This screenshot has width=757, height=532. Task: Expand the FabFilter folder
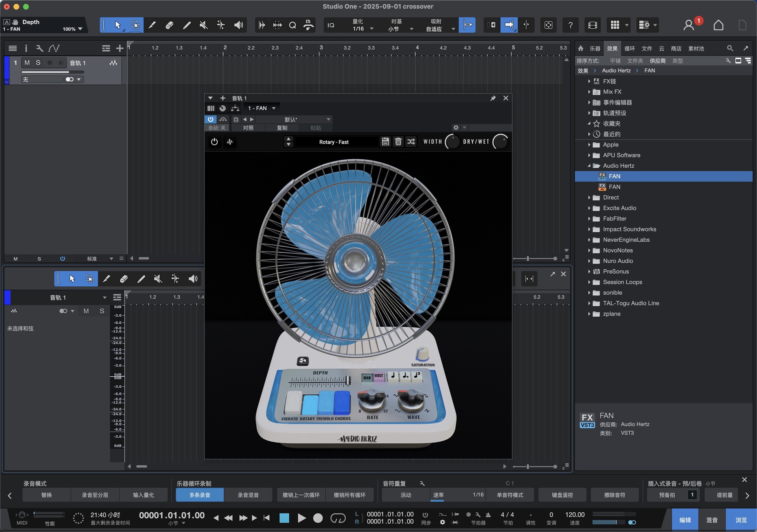tap(589, 218)
